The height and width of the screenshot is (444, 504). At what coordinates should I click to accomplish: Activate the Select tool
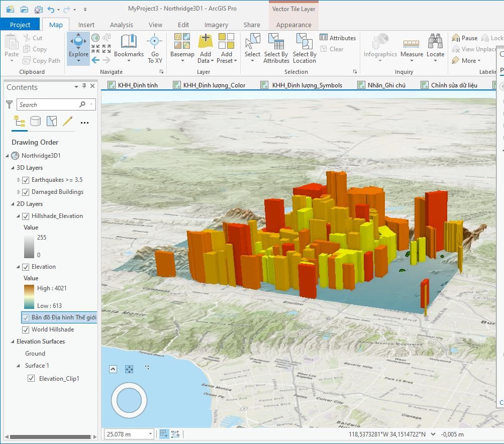(252, 48)
